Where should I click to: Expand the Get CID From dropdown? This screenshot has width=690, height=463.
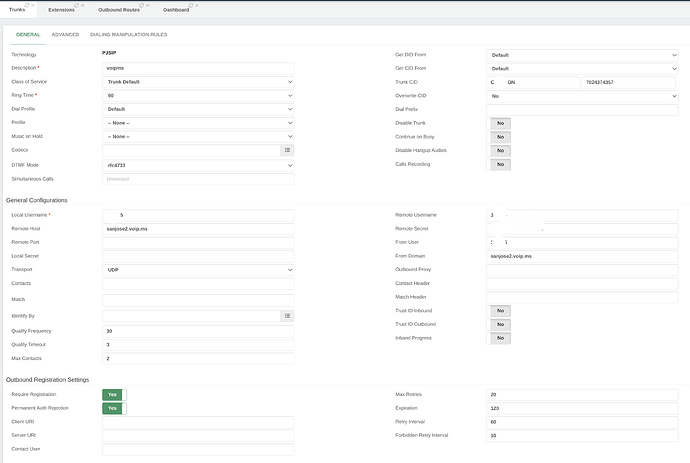point(582,69)
